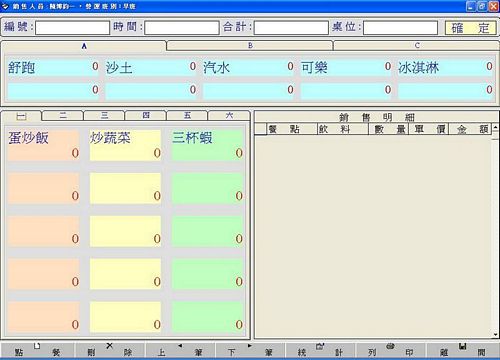Viewport: 500px width, 360px height.
Task: Click the 桌位 table input field
Action: coord(400,28)
